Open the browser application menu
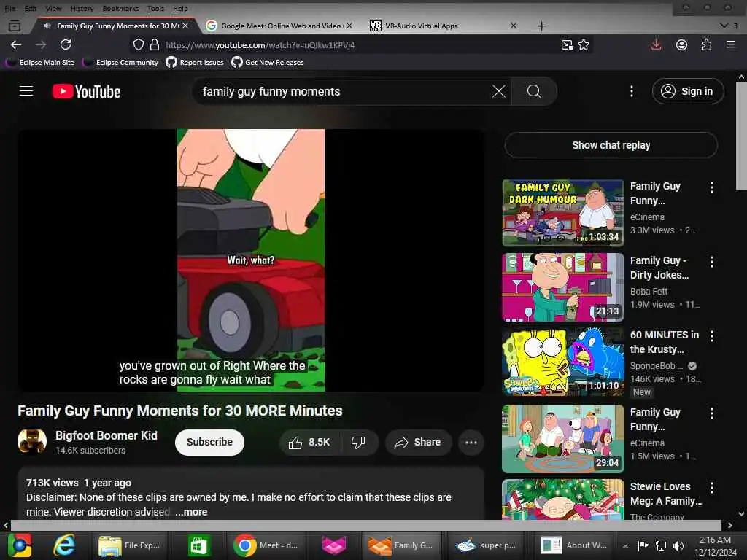This screenshot has height=560, width=747. (731, 44)
